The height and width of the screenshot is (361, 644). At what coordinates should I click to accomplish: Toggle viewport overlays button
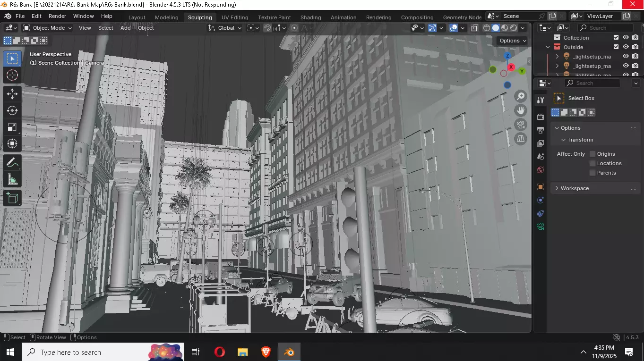point(454,28)
